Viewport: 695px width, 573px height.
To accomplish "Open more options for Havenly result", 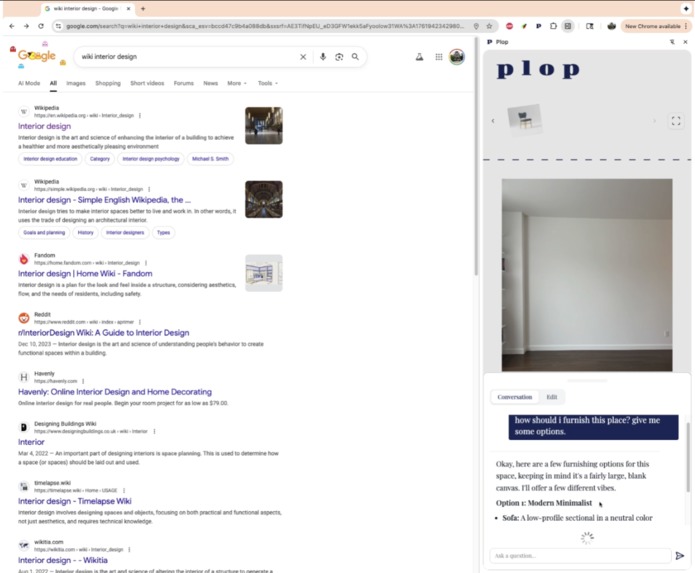I will coord(83,381).
